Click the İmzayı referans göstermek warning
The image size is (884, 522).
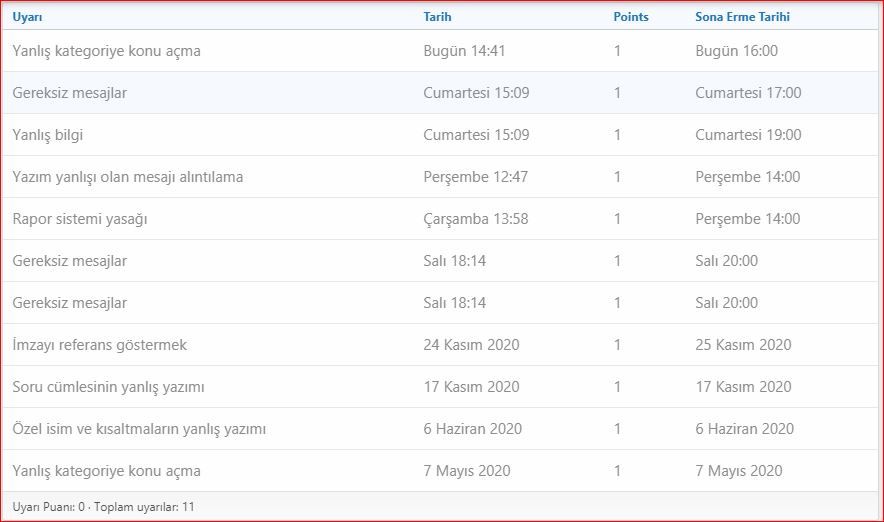[100, 345]
